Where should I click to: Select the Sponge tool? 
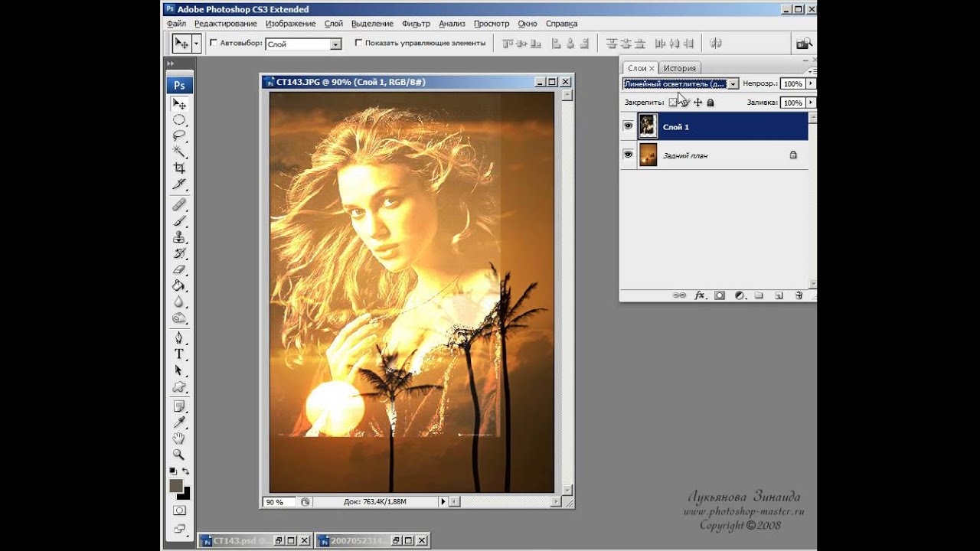(x=179, y=317)
